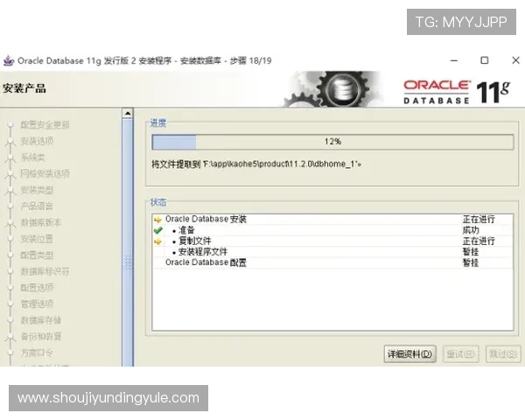This screenshot has width=525, height=420.
Task: Click the Oracle installer title bar icon
Action: [9, 62]
